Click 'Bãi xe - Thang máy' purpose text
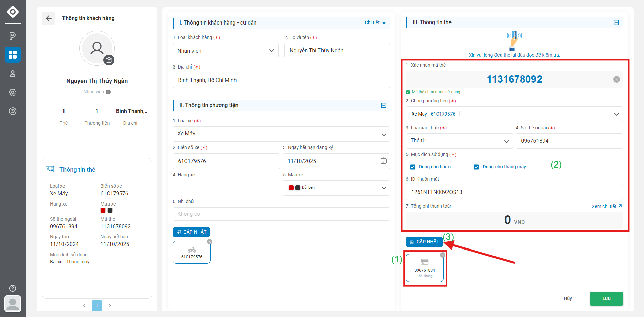The width and height of the screenshot is (644, 317). point(70,262)
